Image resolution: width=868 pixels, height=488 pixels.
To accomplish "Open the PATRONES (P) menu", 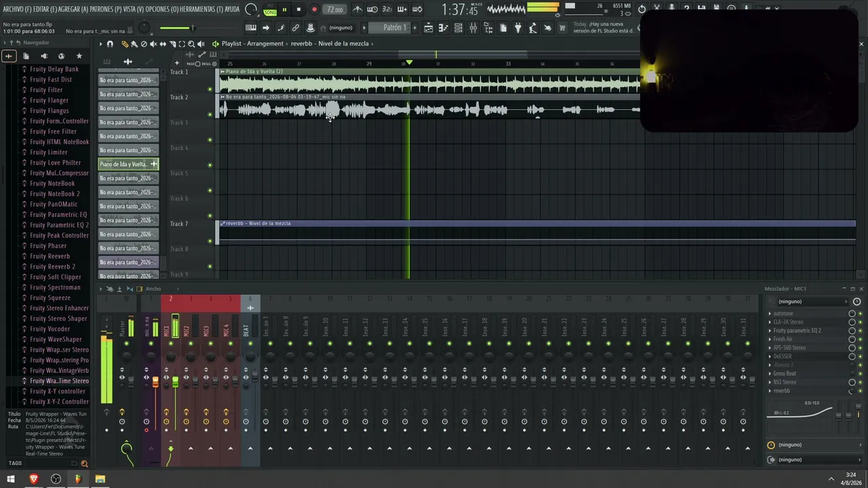I will coord(106,9).
